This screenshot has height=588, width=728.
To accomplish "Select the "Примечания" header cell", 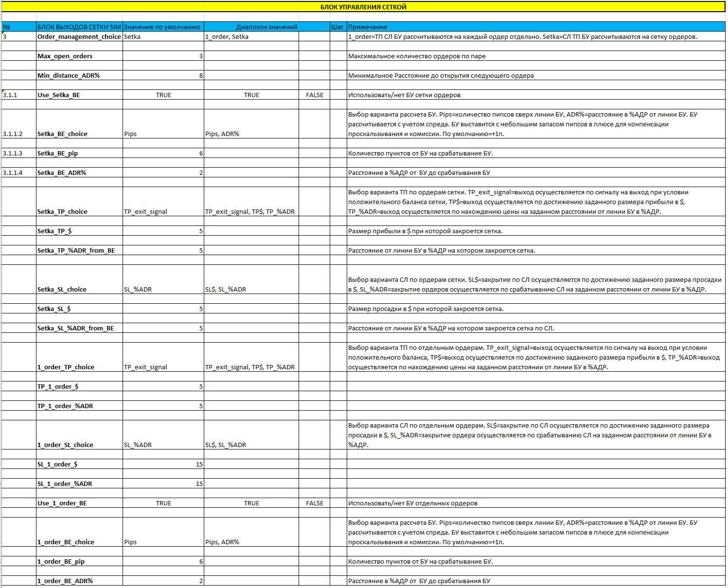I will coord(536,27).
